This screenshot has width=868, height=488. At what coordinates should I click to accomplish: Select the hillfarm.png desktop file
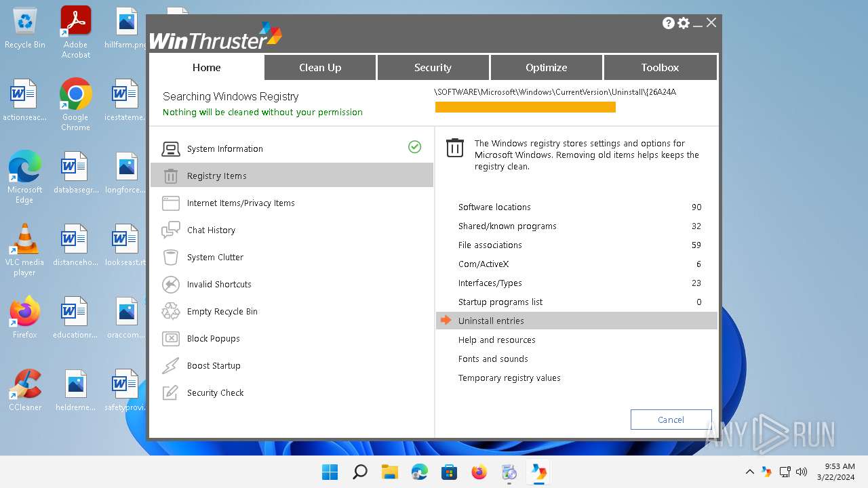[x=126, y=28]
